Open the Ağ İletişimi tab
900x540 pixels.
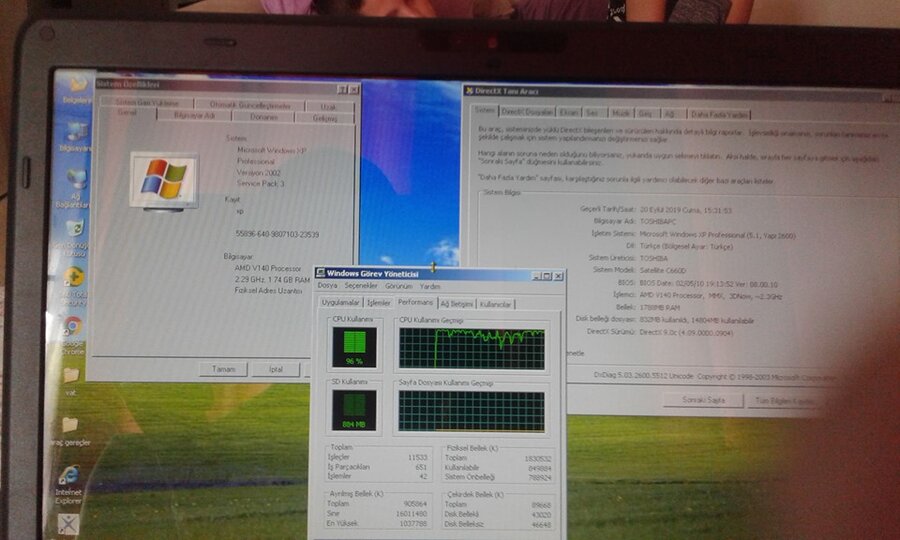pos(456,304)
